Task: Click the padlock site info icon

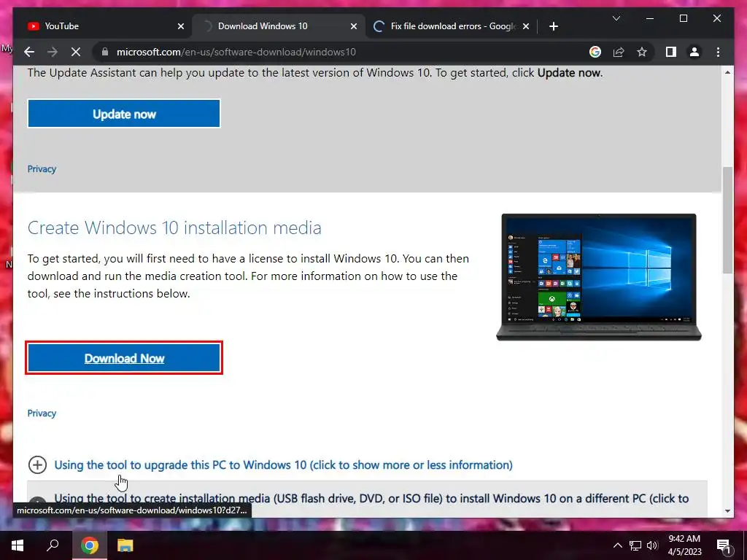Action: click(x=105, y=52)
